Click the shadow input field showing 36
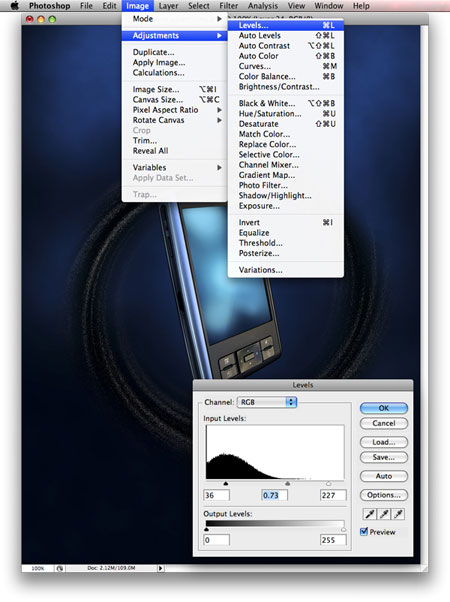This screenshot has width=450, height=602. [x=216, y=495]
